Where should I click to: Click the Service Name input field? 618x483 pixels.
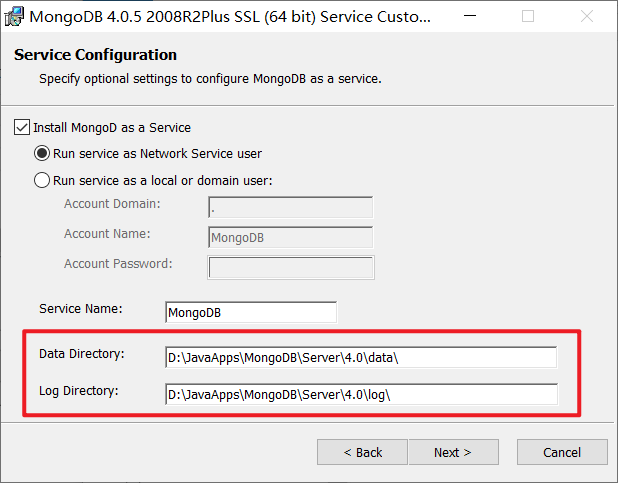(251, 312)
